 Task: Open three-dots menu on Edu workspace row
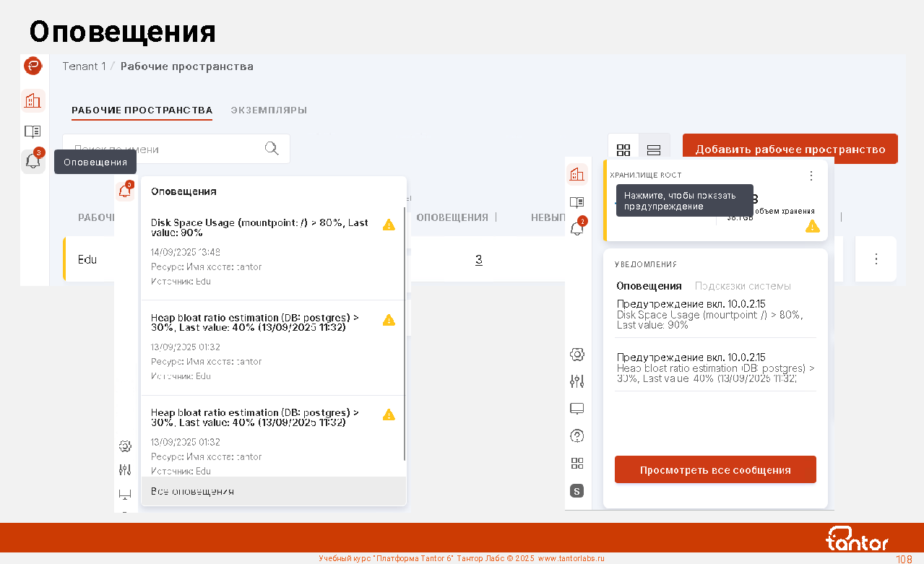pos(876,259)
